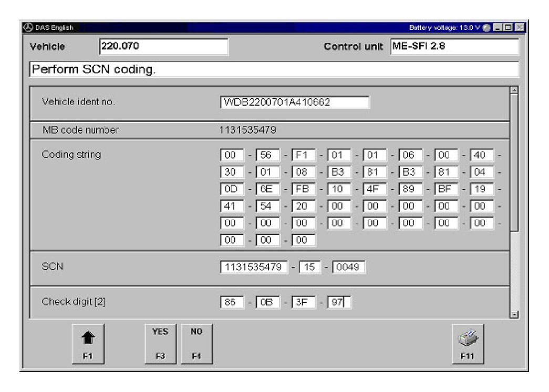The width and height of the screenshot is (549, 392).
Task: Click the Vehicle ident no. field
Action: [x=295, y=101]
